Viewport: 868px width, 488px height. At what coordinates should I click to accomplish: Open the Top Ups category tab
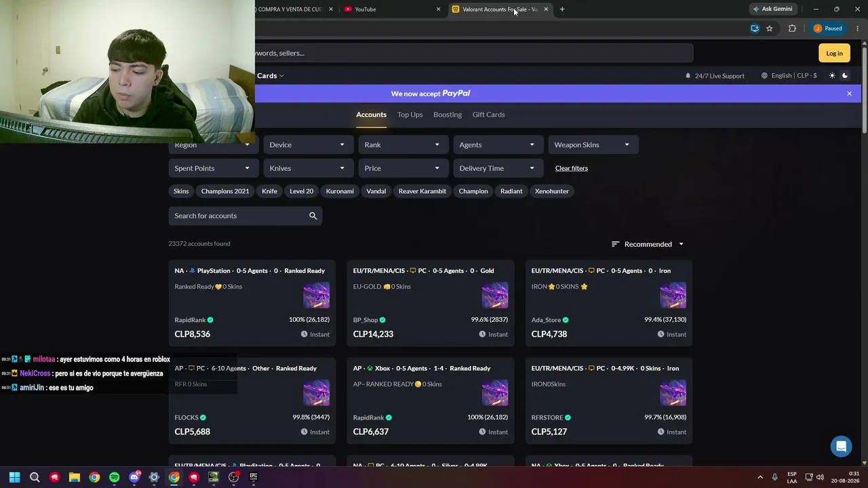point(410,115)
